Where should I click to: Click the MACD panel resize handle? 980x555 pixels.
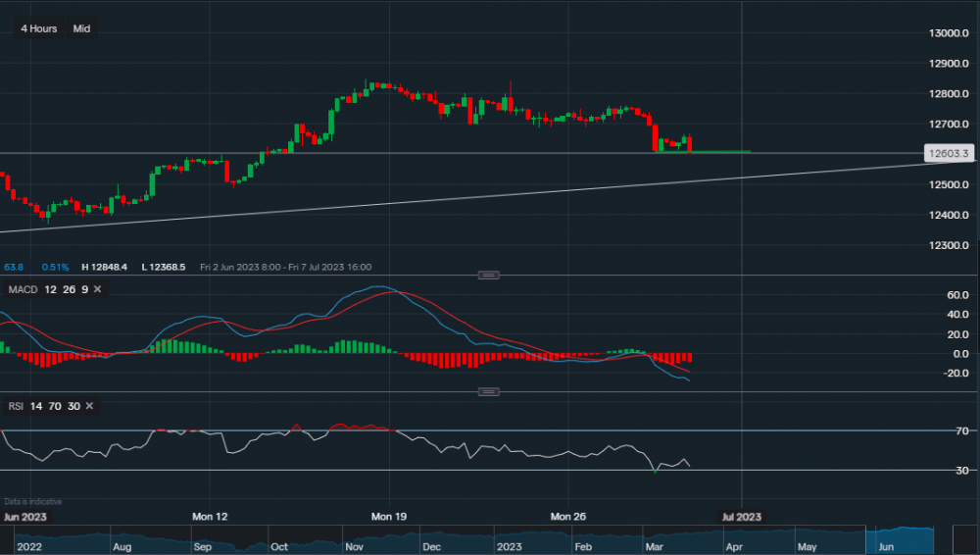[x=488, y=276]
